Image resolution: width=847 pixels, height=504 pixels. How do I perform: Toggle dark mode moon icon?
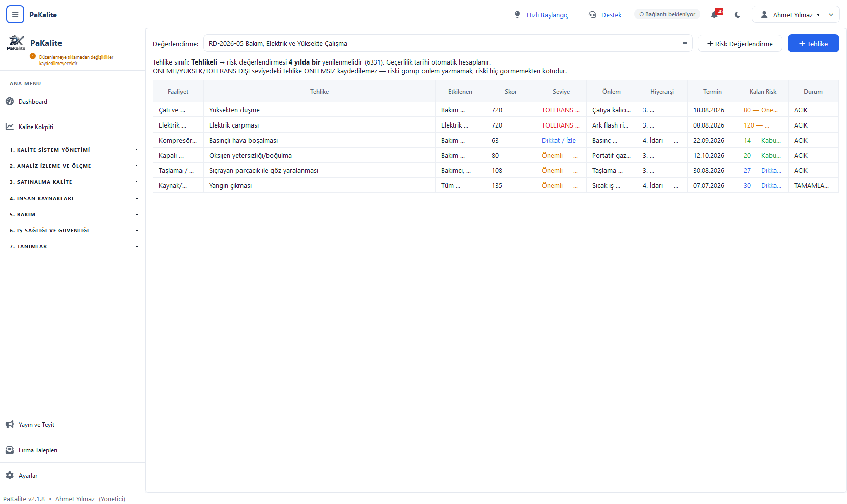738,15
